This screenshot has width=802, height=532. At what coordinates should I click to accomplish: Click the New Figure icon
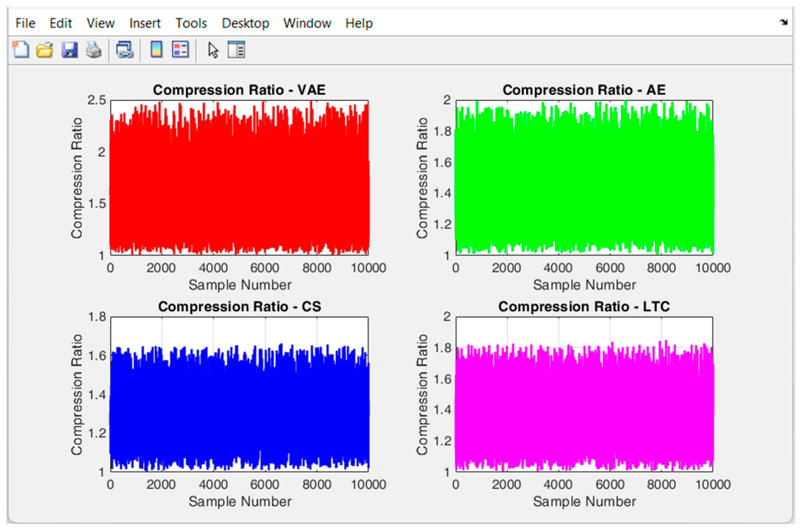(x=21, y=50)
